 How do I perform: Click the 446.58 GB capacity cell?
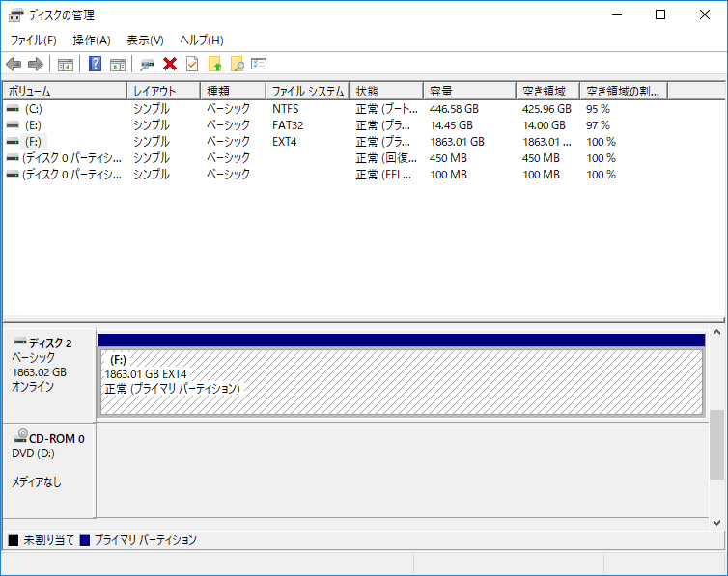pyautogui.click(x=454, y=109)
